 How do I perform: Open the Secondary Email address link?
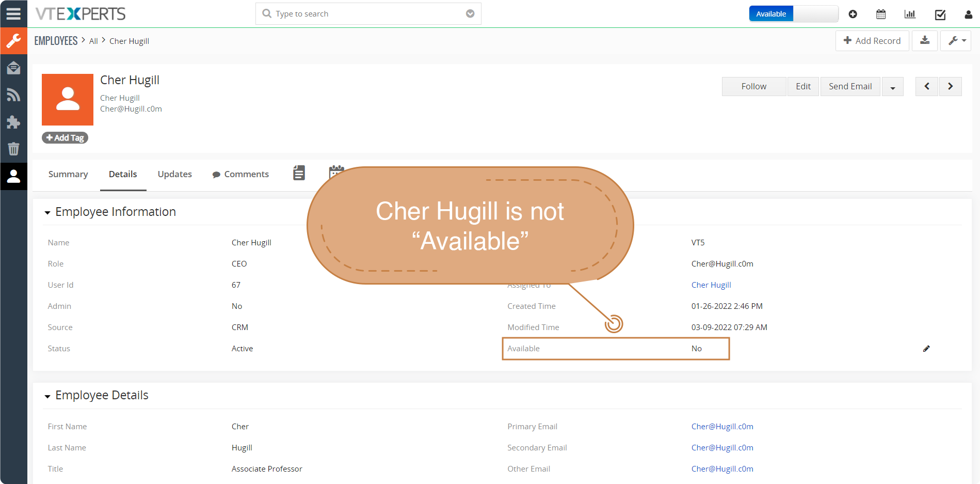click(x=722, y=448)
